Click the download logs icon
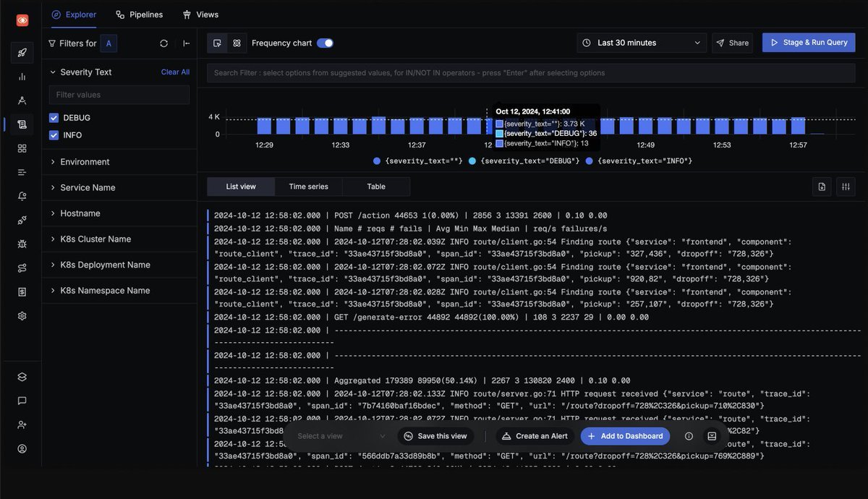Screen dimensions: 868x499 pos(822,187)
